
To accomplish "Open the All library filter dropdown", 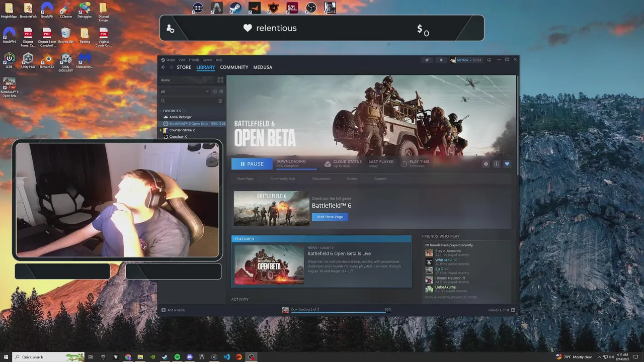I will click(185, 92).
